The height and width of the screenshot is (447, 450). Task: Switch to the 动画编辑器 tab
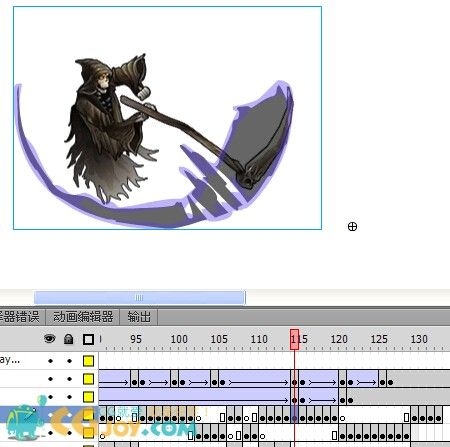(83, 317)
